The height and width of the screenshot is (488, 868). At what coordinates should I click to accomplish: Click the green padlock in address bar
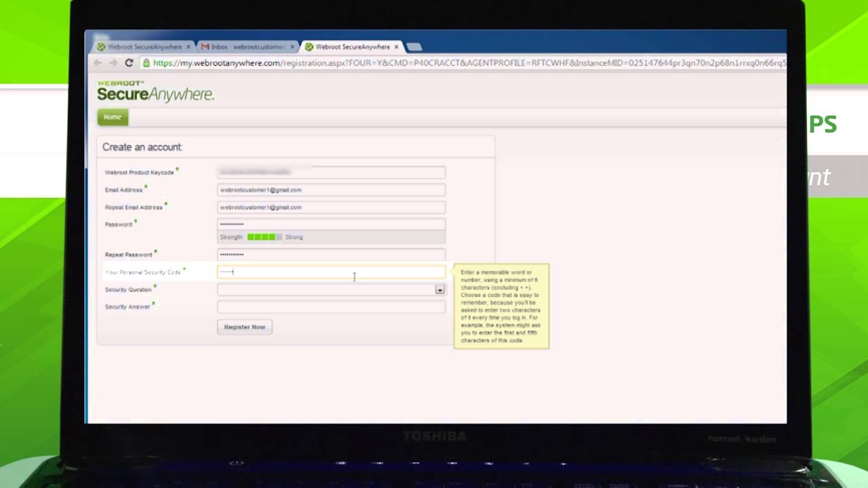point(146,63)
